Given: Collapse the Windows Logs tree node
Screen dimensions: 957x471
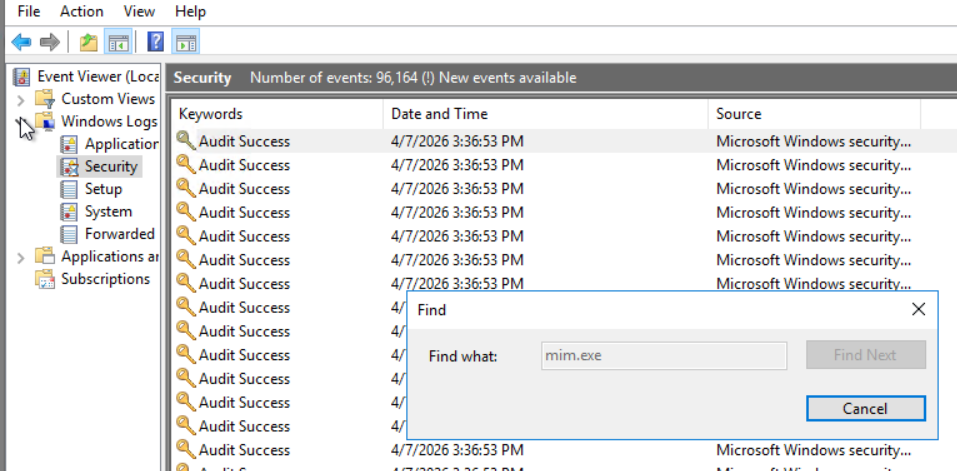Looking at the screenshot, I should (x=22, y=122).
